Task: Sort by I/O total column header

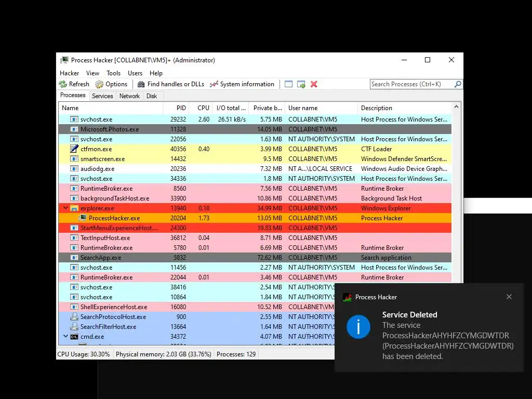Action: click(x=231, y=108)
